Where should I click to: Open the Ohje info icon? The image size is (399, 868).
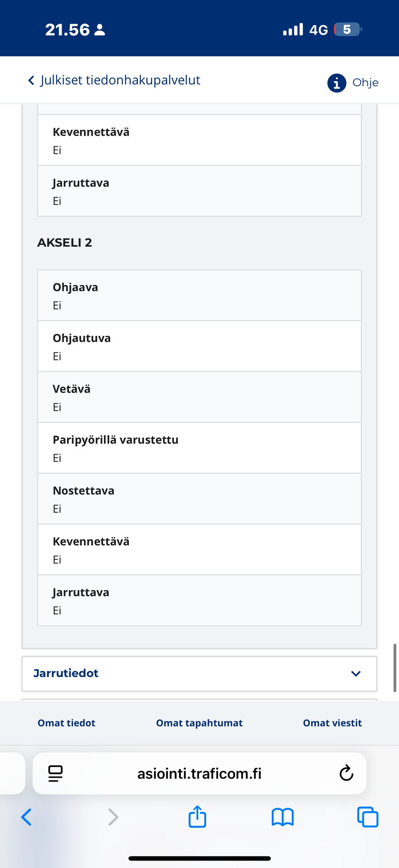coord(337,83)
